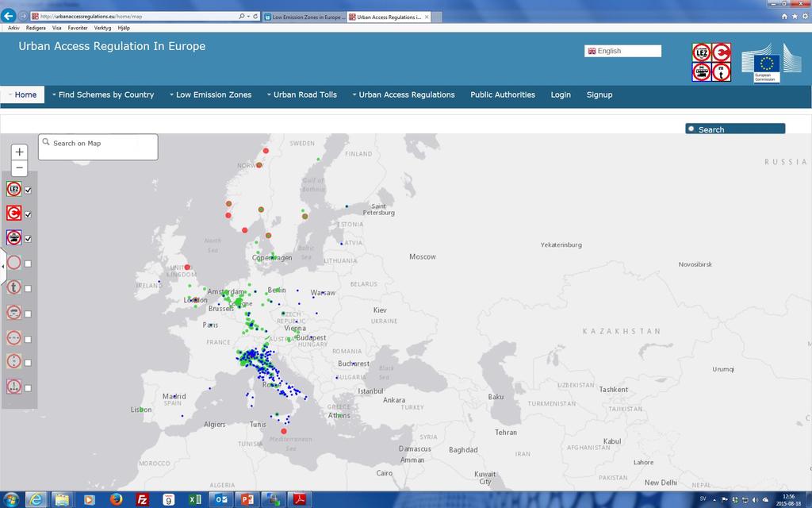812x508 pixels.
Task: Zoom out on the map
Action: click(19, 168)
